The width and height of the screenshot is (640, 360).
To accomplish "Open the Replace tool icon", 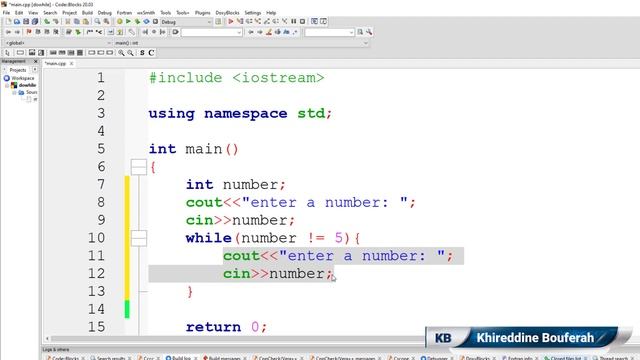I will [107, 22].
